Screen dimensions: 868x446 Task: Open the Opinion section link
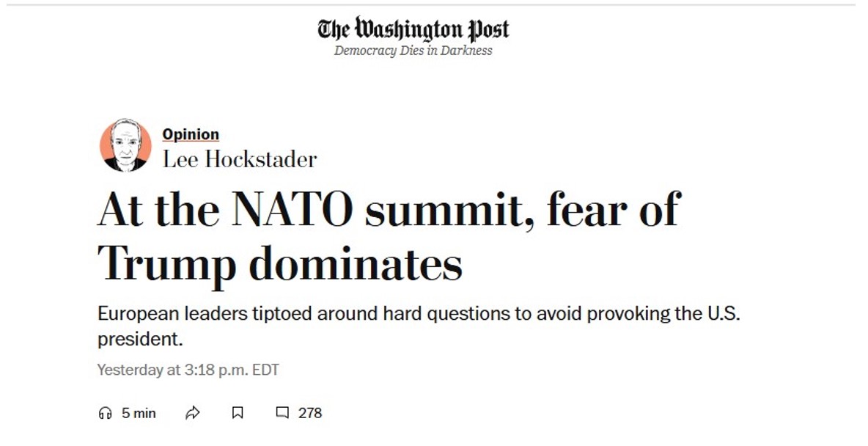[x=190, y=134]
